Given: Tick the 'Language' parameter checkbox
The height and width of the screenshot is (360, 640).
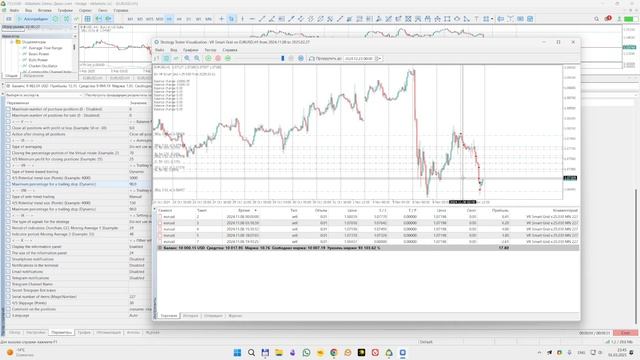Looking at the screenshot, I should 8,316.
